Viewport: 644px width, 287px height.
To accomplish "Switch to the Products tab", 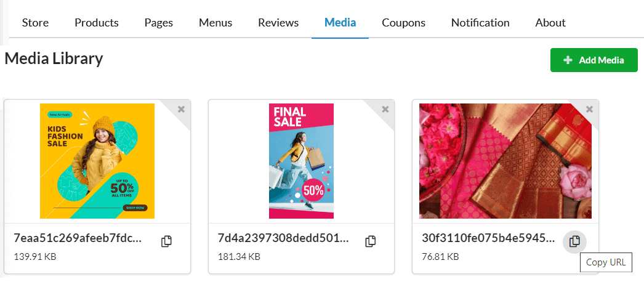I will 97,23.
